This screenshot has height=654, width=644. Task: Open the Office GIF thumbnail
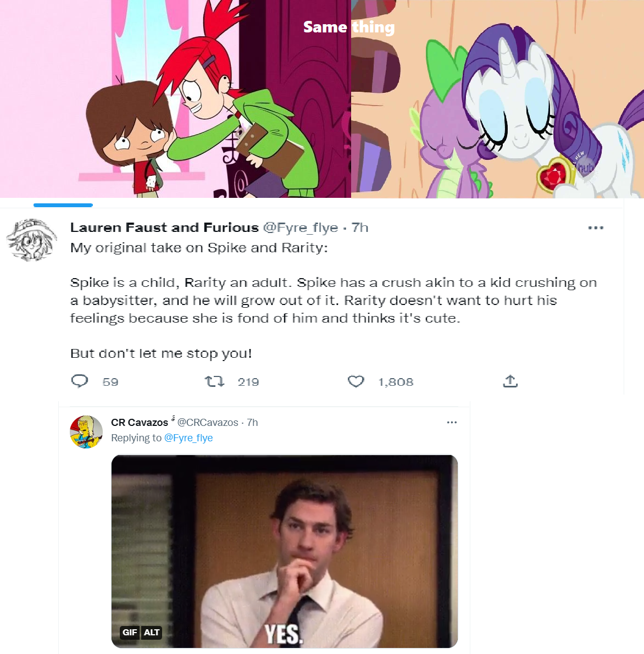tap(284, 550)
